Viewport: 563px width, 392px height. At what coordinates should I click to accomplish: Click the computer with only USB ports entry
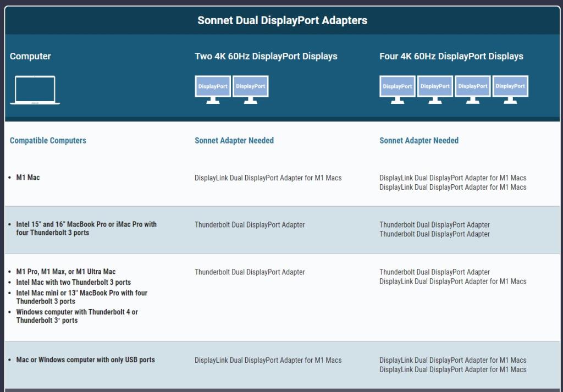point(85,360)
